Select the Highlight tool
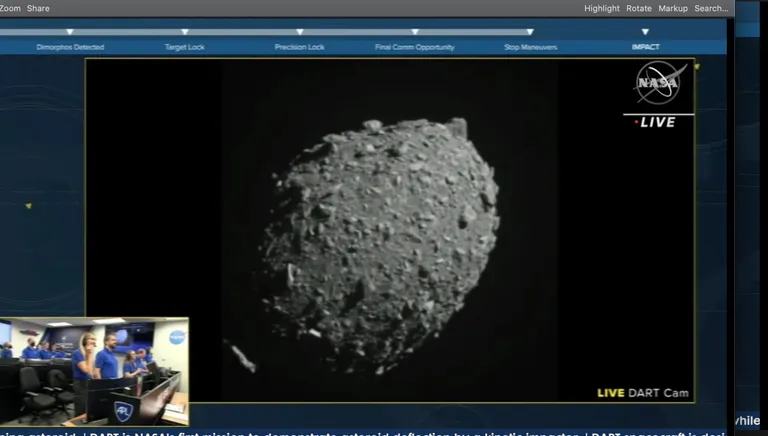This screenshot has width=768, height=436. [601, 8]
